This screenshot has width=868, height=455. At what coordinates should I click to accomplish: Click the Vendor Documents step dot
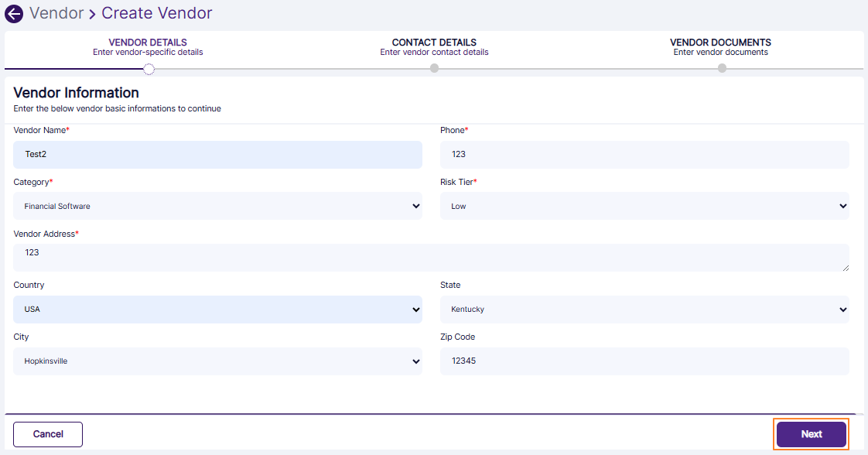click(x=722, y=68)
